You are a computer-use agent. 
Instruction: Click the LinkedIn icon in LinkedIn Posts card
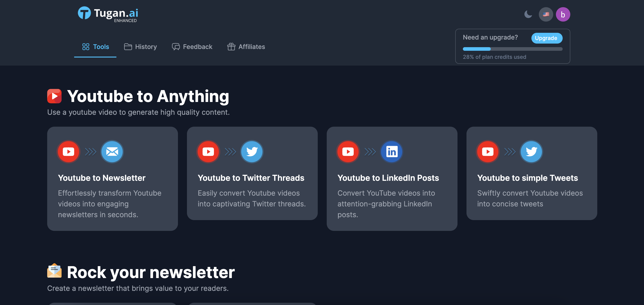pyautogui.click(x=391, y=152)
